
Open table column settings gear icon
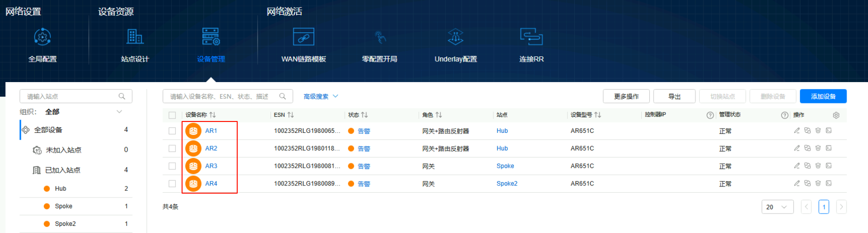click(836, 115)
